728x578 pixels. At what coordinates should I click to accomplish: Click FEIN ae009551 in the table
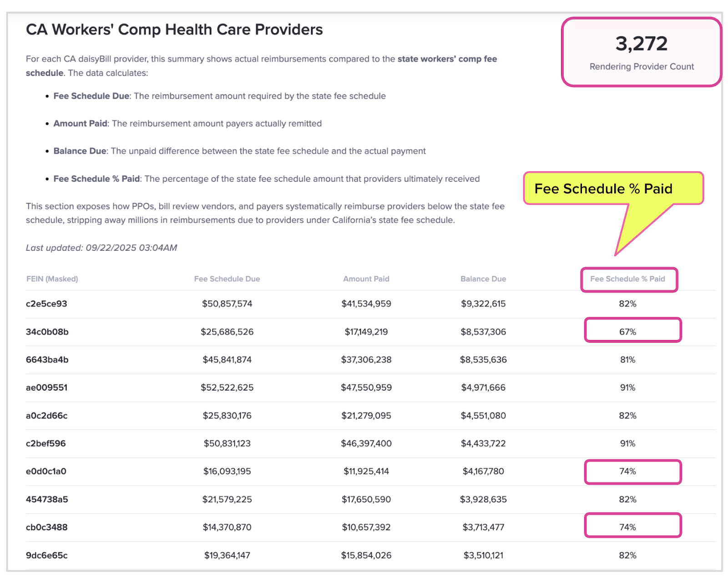point(46,388)
